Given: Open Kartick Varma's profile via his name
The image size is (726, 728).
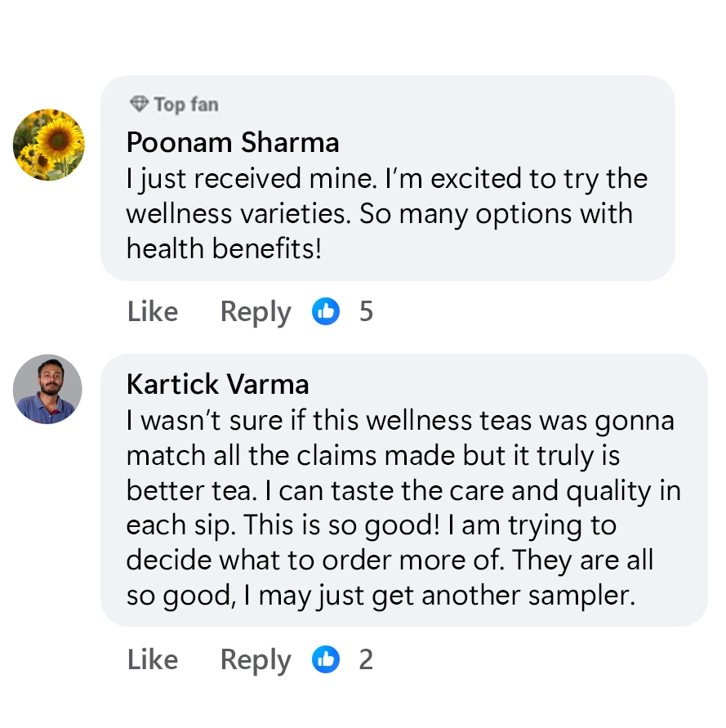Looking at the screenshot, I should coord(218,384).
